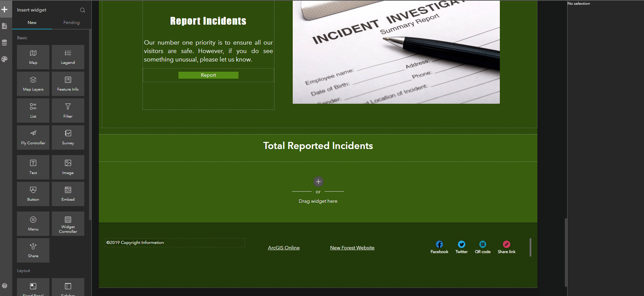Click the Drag widget here placeholder text
Image resolution: width=644 pixels, height=296 pixels.
tap(318, 201)
